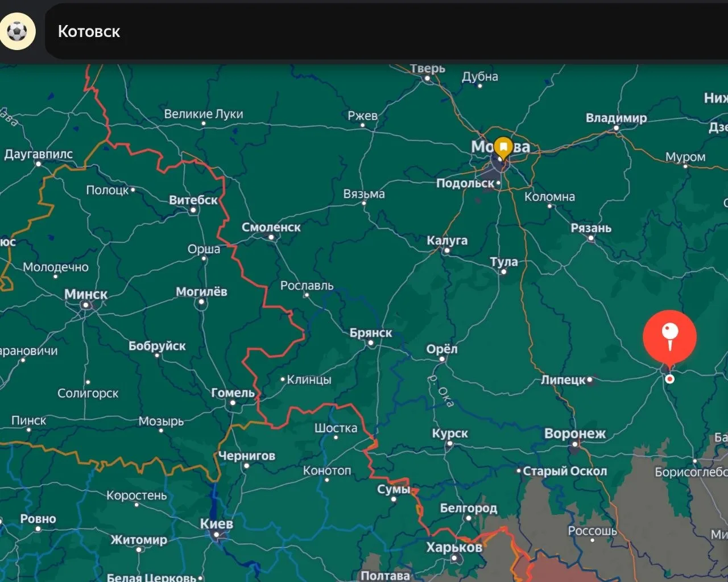Click the Харьков city label
This screenshot has height=582, width=728.
pos(454,547)
